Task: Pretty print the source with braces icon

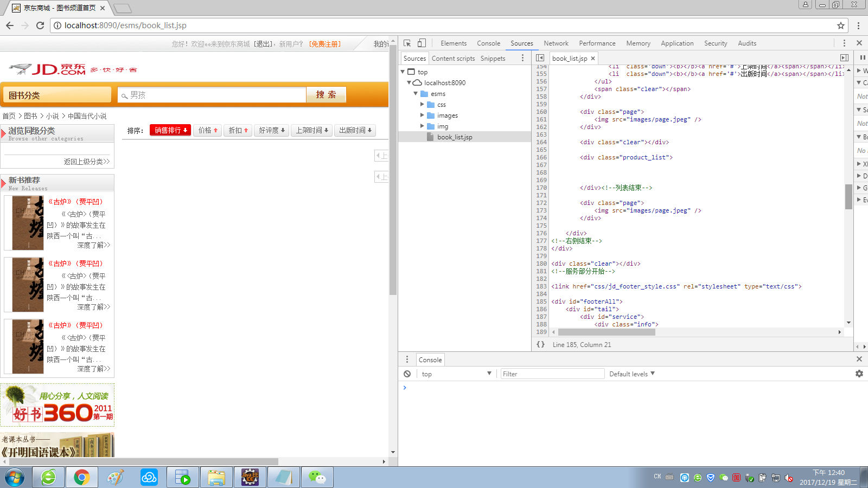Action: pos(540,344)
